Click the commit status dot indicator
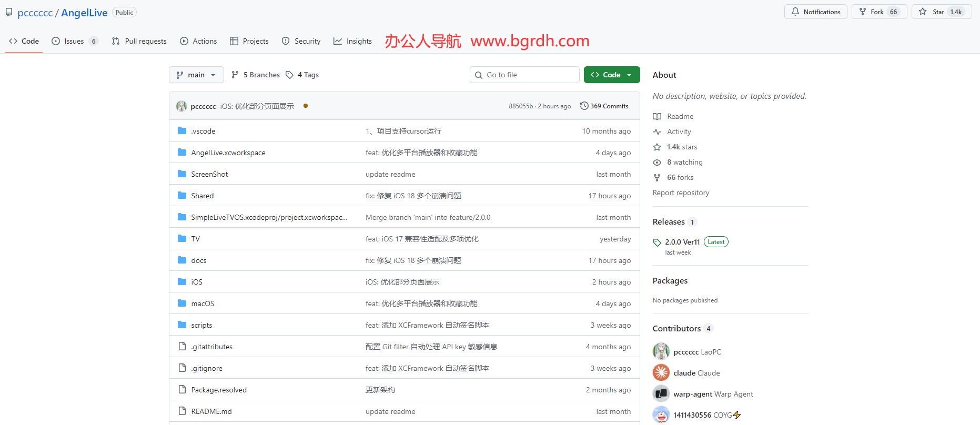 coord(306,106)
